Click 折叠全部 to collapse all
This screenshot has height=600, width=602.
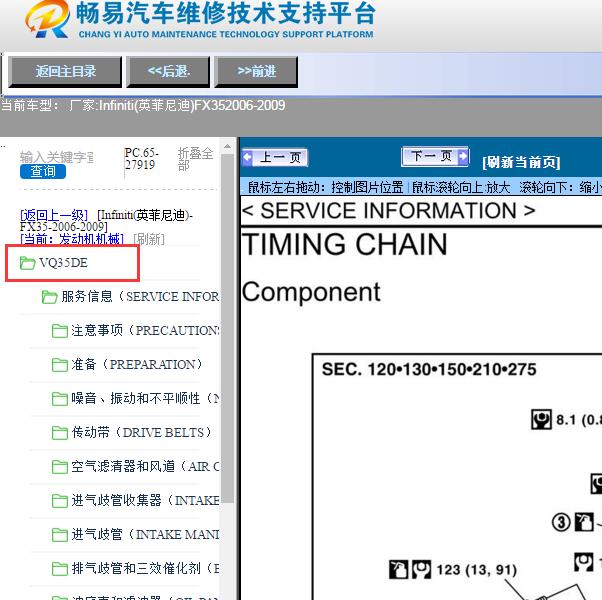click(195, 159)
